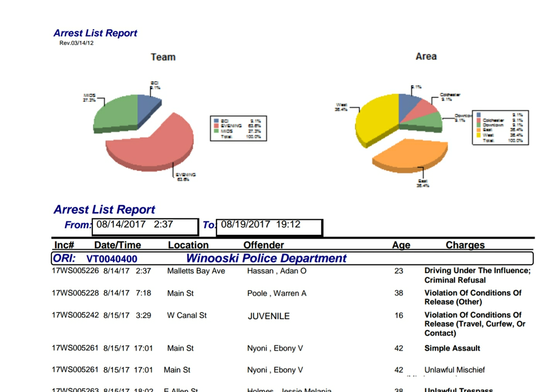The height and width of the screenshot is (392, 536).
Task: Click the ORI code VT0040400
Action: pyautogui.click(x=111, y=259)
